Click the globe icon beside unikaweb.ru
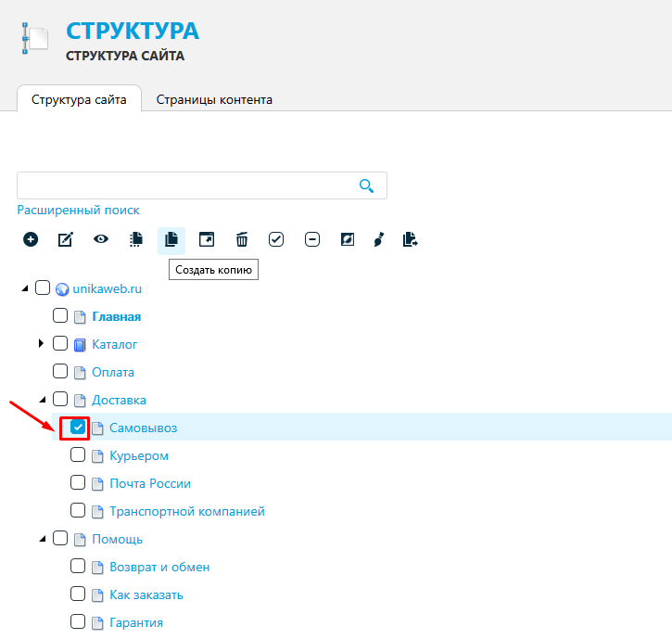Viewport: 672px width, 639px height. (x=62, y=289)
